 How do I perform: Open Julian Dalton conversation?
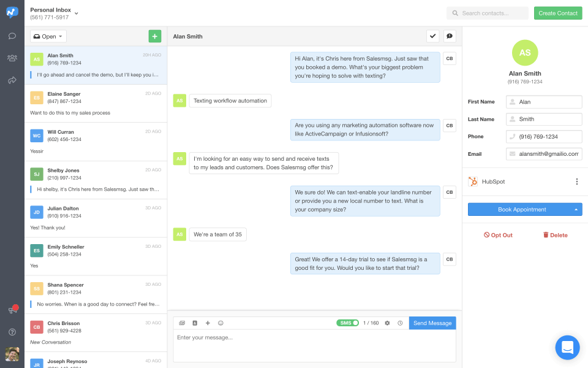pyautogui.click(x=96, y=218)
